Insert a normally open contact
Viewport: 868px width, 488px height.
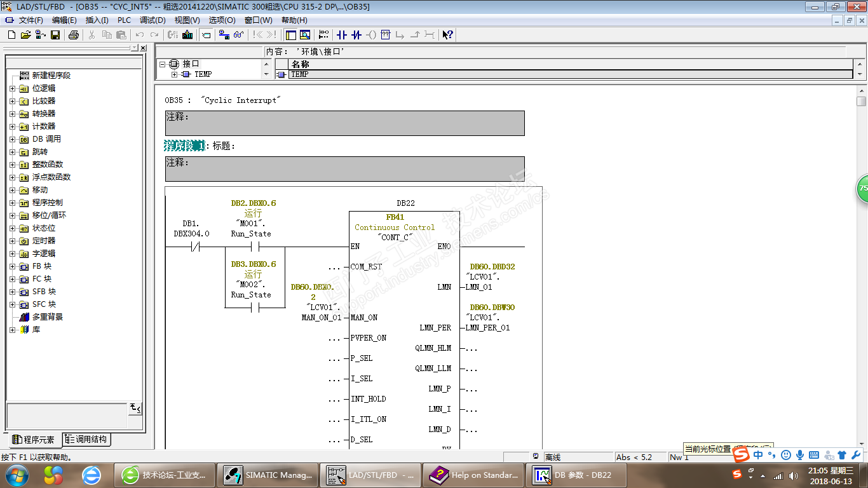(x=341, y=35)
